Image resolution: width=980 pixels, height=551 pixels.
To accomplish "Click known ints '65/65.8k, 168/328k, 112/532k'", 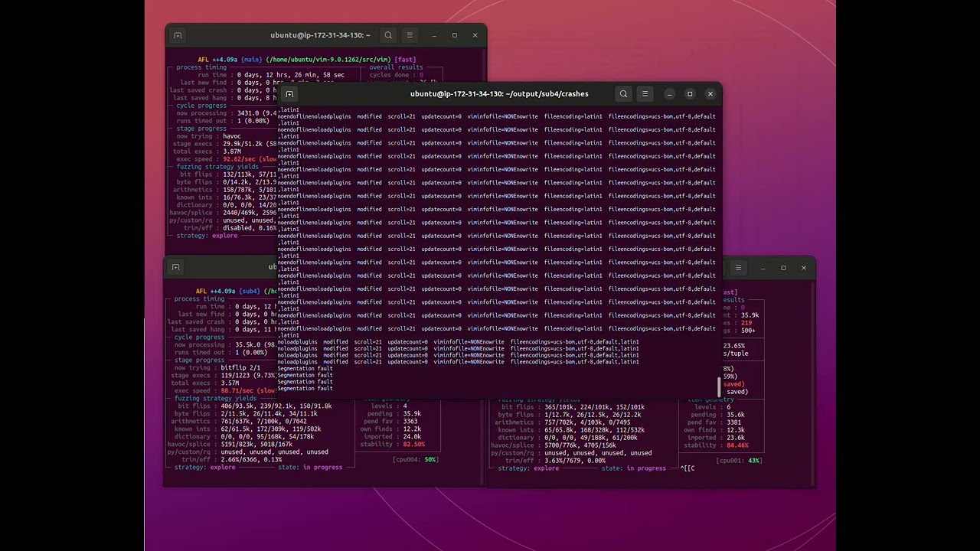I will coord(593,430).
